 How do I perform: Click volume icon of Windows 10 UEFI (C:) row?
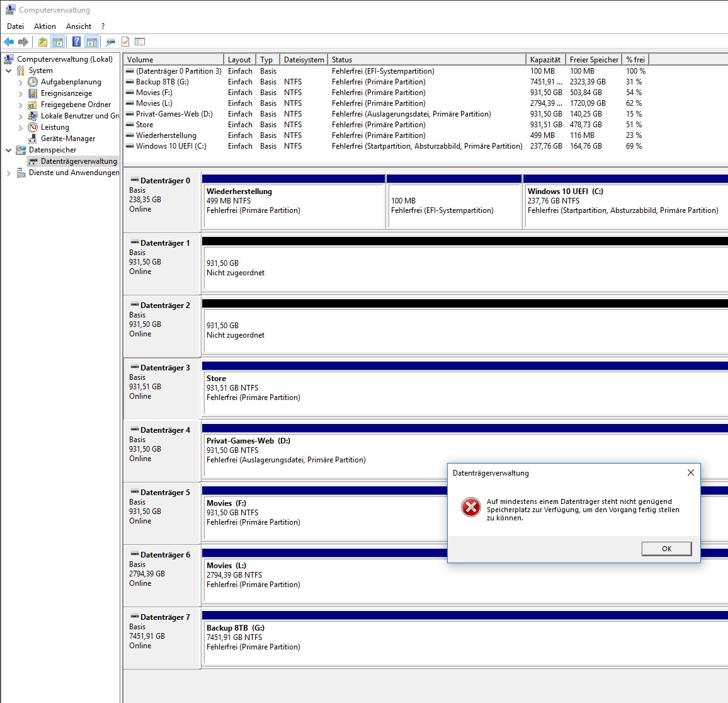[x=130, y=146]
